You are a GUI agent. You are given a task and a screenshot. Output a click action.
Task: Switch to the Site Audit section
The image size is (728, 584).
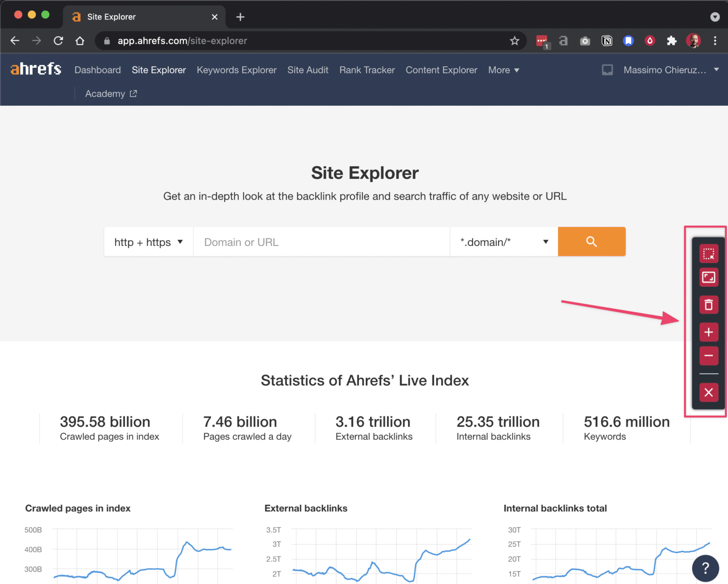308,70
